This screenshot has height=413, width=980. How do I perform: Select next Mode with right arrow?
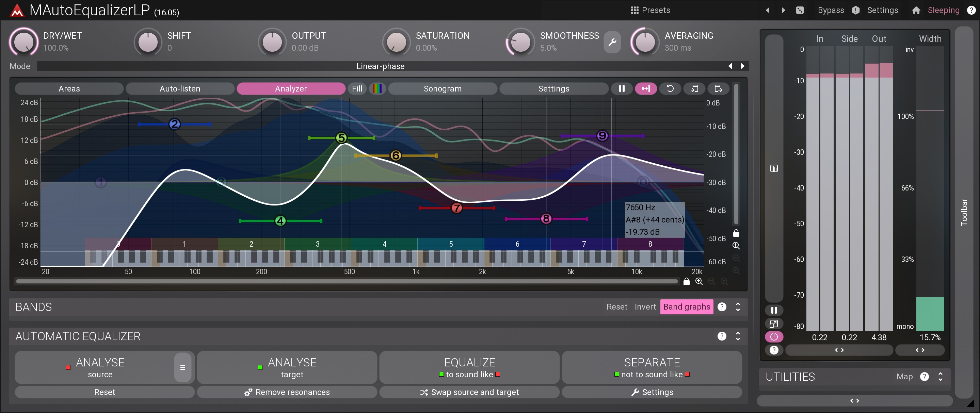click(742, 66)
